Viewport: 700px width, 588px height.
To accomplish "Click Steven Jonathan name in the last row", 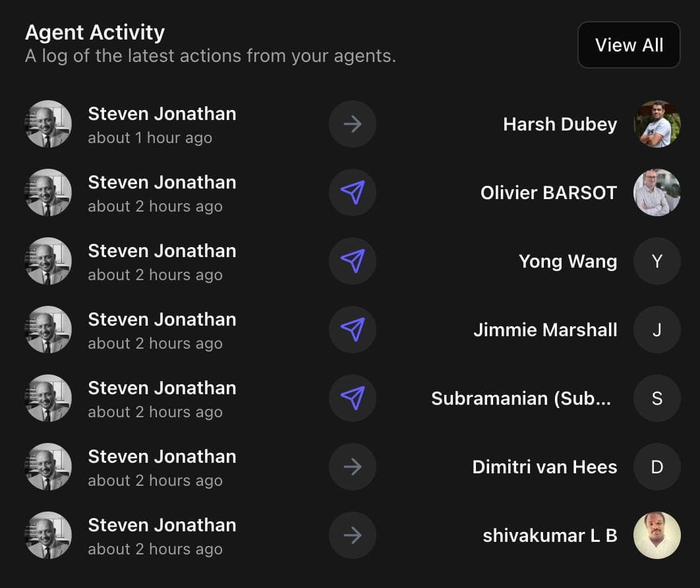I will pyautogui.click(x=161, y=525).
